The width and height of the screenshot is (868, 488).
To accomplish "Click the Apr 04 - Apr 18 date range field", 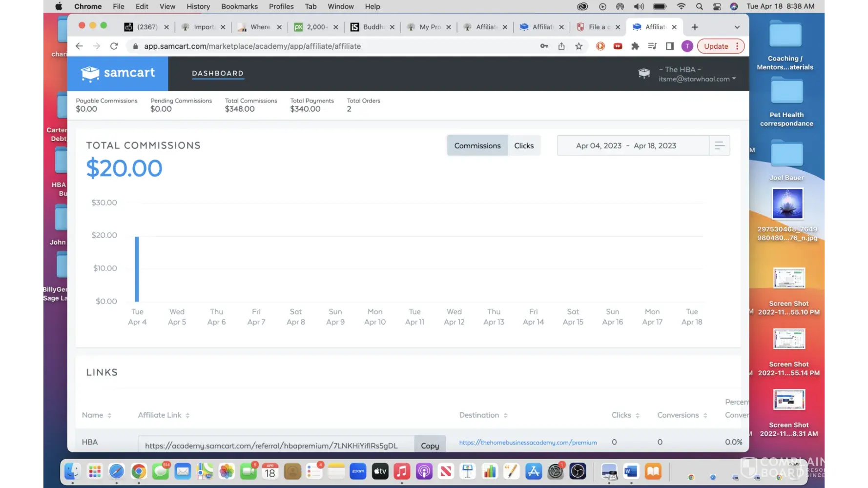I will click(626, 145).
